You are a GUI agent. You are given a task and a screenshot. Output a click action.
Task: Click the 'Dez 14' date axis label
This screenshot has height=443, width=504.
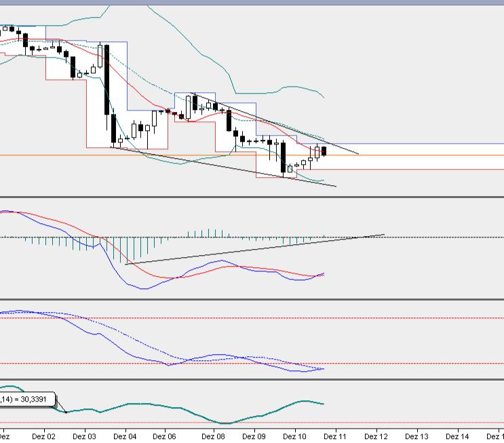tap(457, 436)
